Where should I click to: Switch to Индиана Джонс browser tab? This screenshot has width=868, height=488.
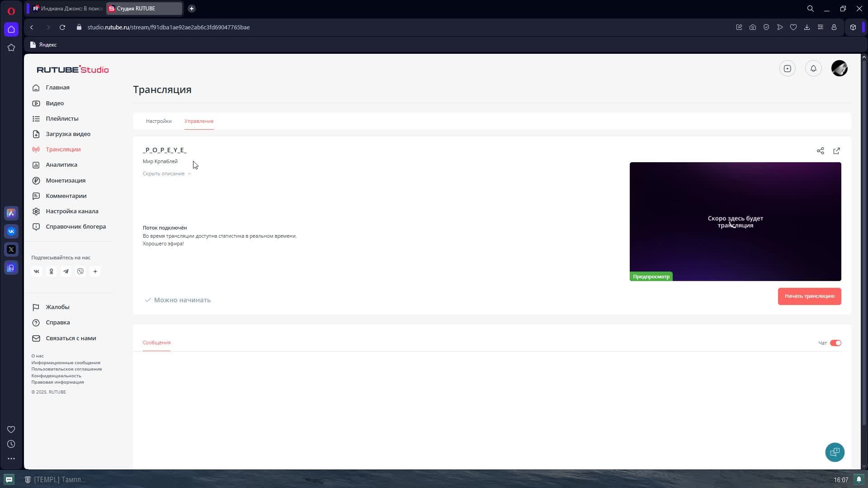pyautogui.click(x=68, y=9)
